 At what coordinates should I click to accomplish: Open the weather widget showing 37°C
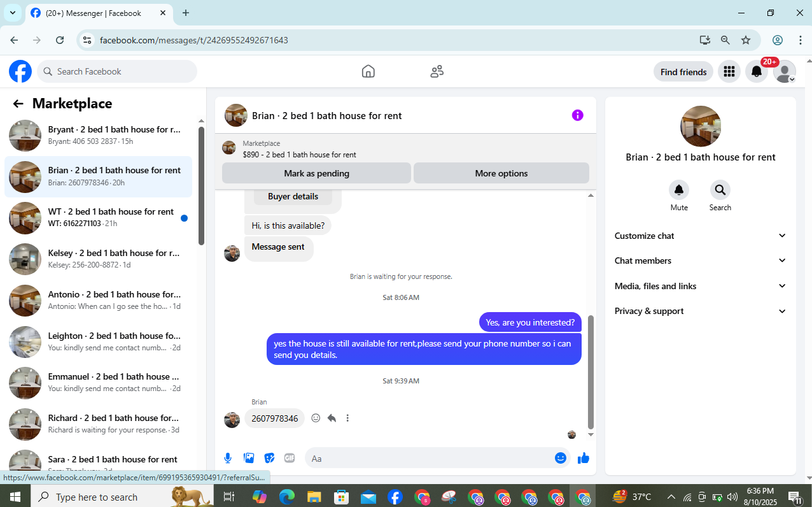click(x=632, y=497)
